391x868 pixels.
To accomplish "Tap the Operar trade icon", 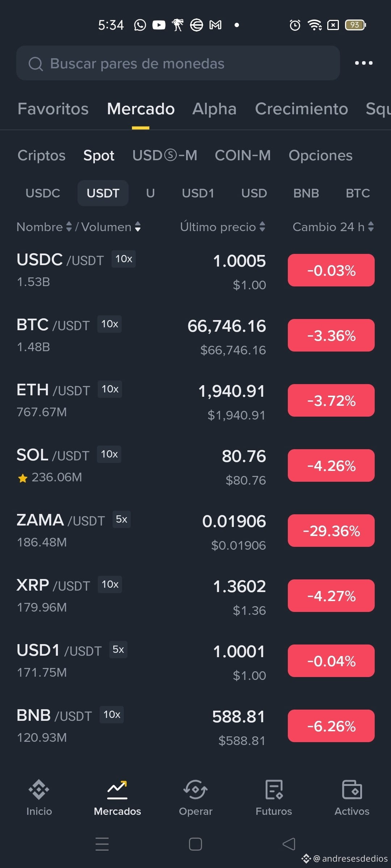I will [195, 789].
